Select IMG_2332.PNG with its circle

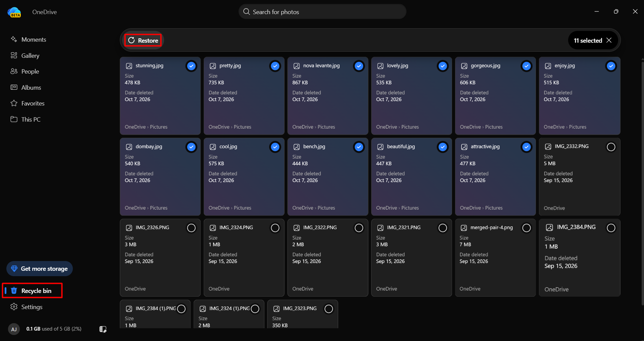pyautogui.click(x=611, y=147)
